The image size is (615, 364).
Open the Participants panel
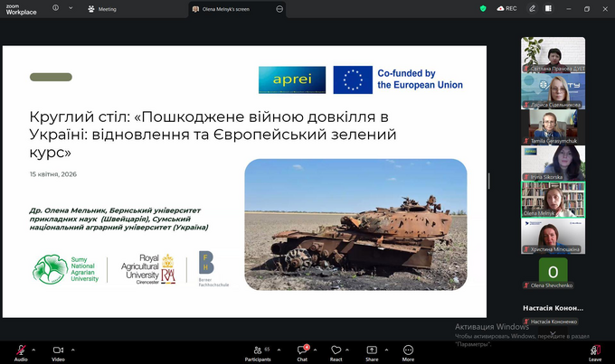pos(257,349)
